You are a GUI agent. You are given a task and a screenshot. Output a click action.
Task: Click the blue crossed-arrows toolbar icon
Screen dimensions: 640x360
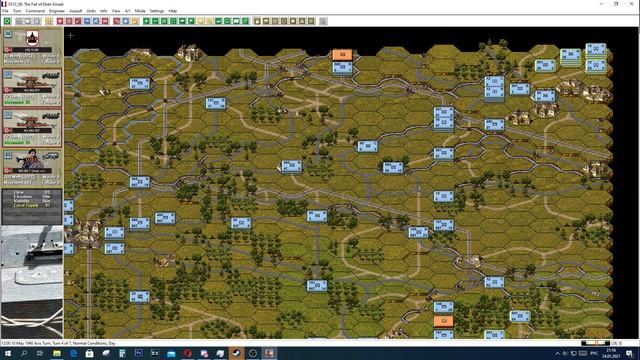coord(96,21)
